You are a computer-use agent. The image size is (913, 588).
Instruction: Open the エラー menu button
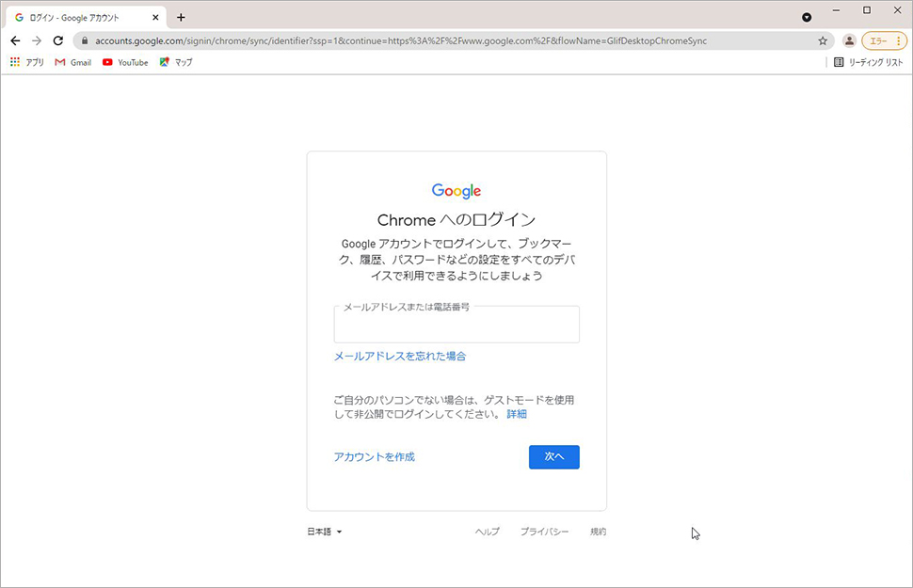click(884, 40)
